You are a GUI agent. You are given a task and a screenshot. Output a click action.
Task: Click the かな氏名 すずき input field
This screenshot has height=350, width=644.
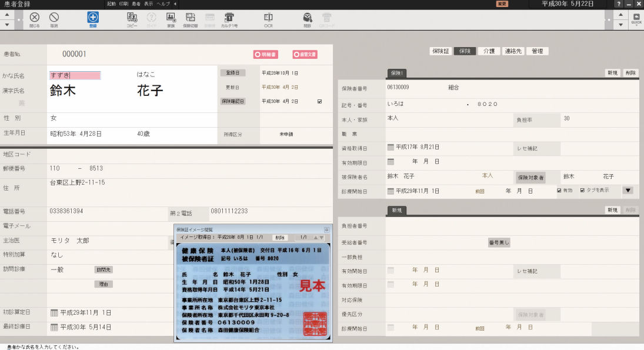pos(75,75)
